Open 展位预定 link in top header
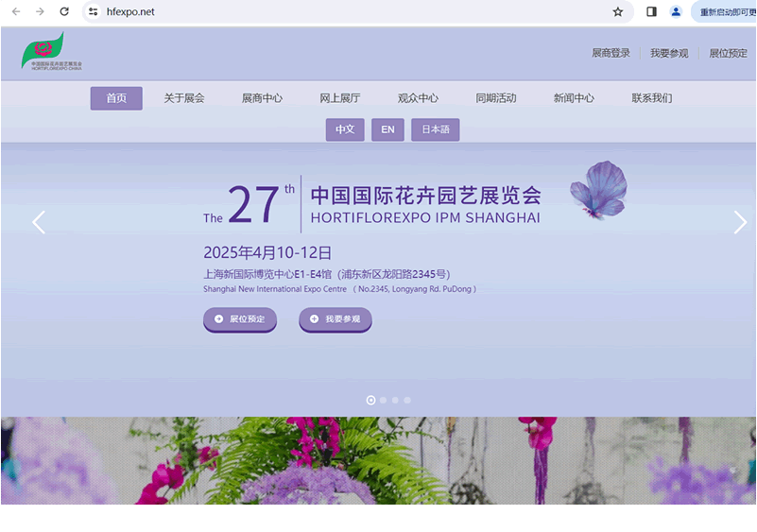 coord(728,53)
